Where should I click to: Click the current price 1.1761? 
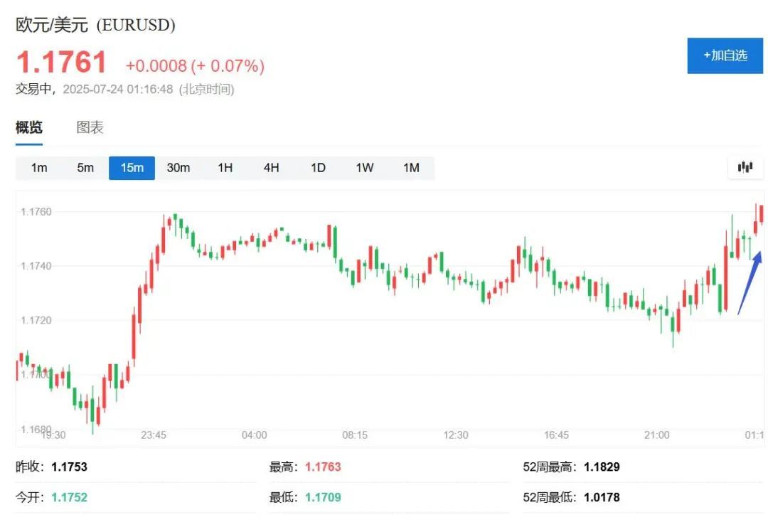(62, 63)
